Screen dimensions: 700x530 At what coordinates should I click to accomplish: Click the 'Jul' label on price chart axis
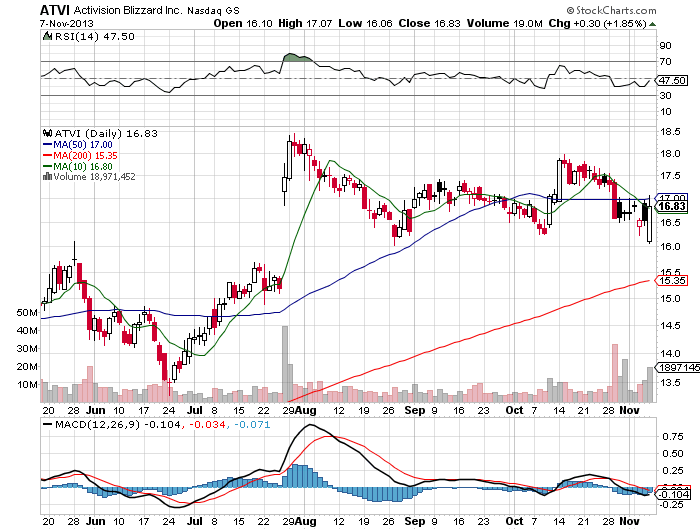(x=195, y=410)
